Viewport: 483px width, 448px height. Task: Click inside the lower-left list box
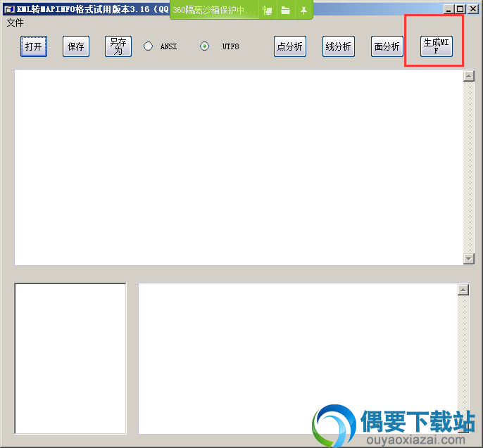[x=70, y=359]
